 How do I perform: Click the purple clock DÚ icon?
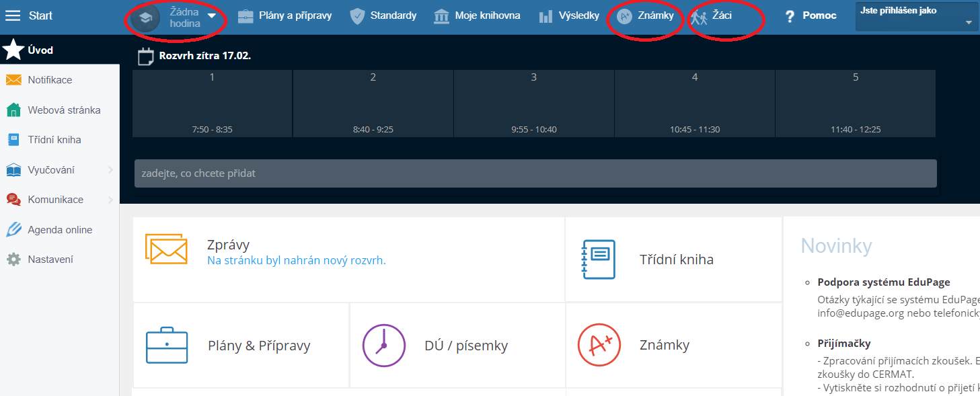[384, 345]
